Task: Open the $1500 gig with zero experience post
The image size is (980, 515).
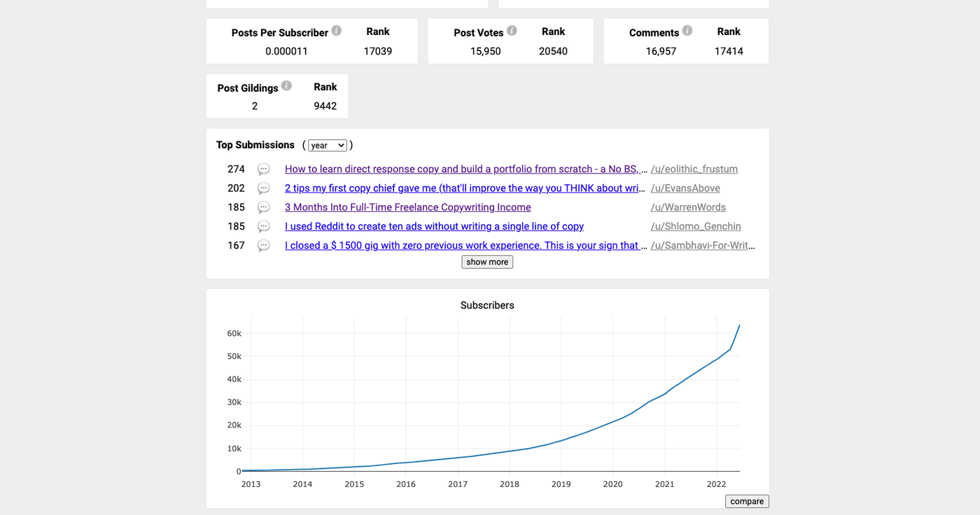Action: point(466,246)
